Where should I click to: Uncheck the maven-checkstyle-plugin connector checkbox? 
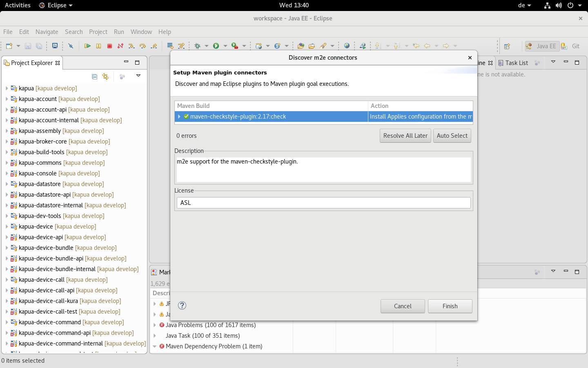(x=186, y=117)
